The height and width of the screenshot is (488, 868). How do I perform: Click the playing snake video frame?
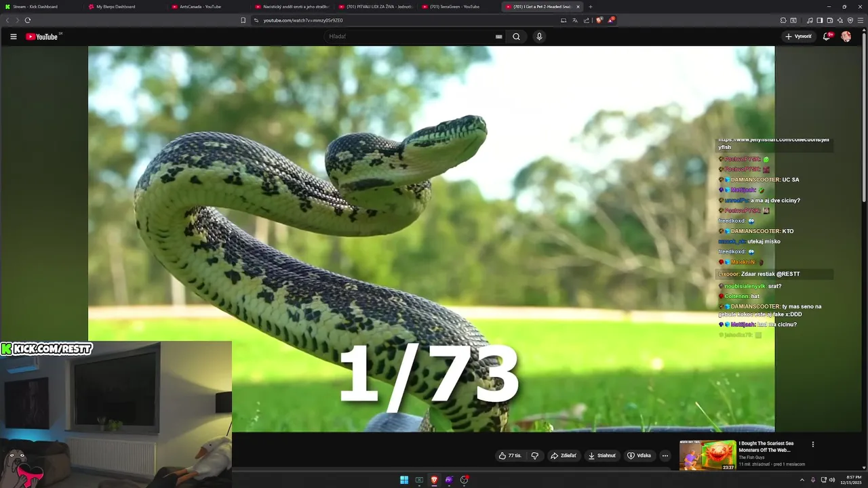[431, 239]
